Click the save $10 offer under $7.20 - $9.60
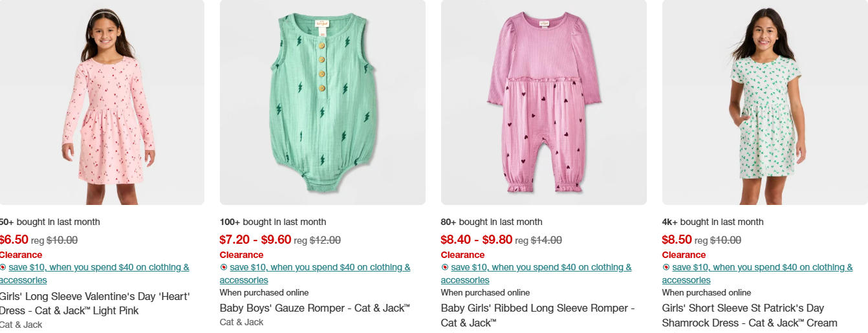 [320, 267]
